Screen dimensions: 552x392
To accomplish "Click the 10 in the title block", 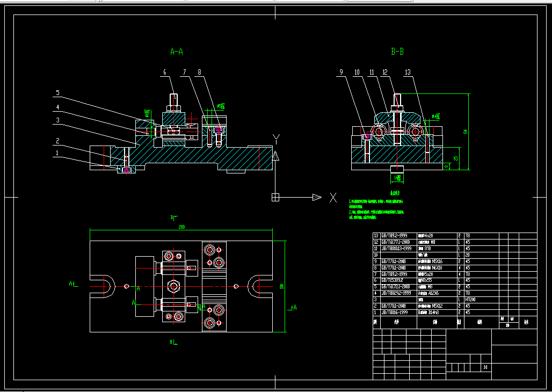I will tap(485, 367).
